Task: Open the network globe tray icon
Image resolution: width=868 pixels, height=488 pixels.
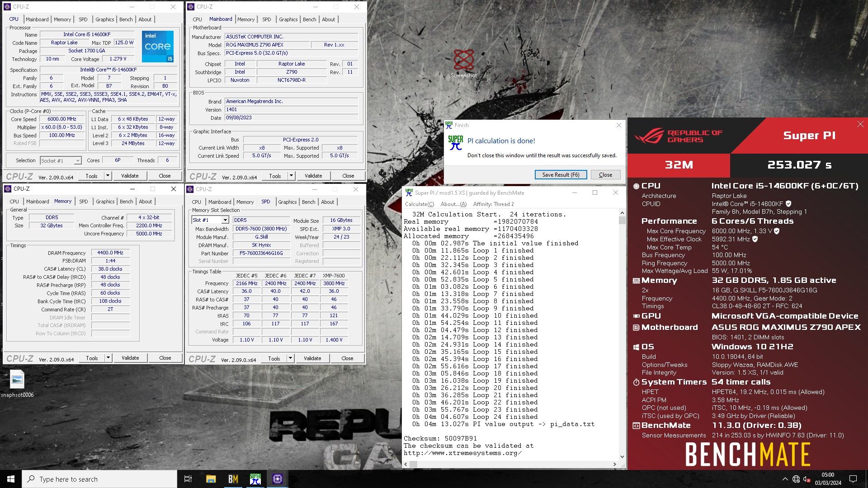Action: (796, 479)
